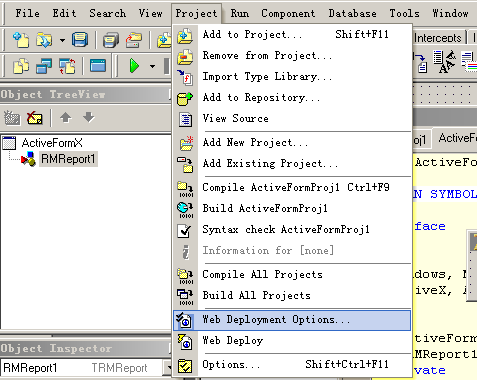Expand the Run button dropdown arrow

[152, 66]
